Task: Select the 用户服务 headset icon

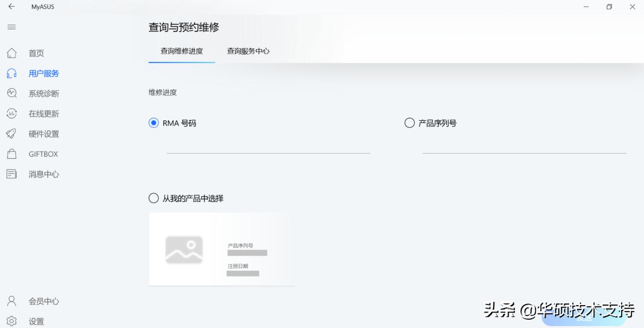Action: click(x=12, y=73)
